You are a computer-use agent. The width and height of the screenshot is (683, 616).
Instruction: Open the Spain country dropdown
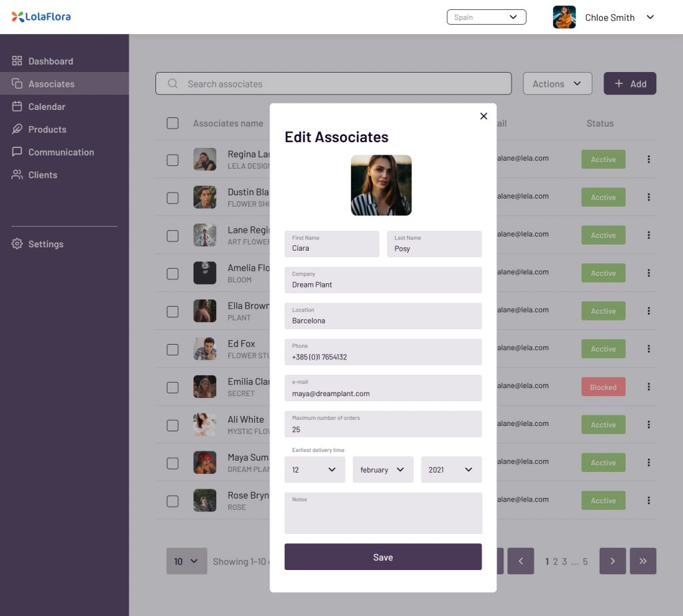click(486, 17)
